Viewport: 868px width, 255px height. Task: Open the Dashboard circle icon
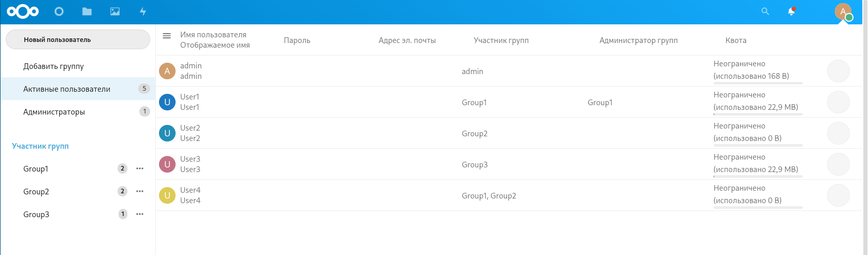point(59,11)
